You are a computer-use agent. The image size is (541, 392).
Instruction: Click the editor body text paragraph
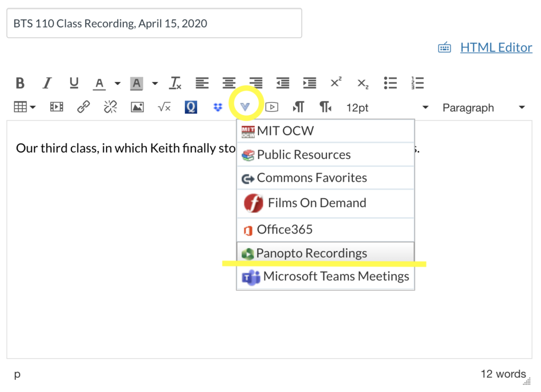(126, 148)
